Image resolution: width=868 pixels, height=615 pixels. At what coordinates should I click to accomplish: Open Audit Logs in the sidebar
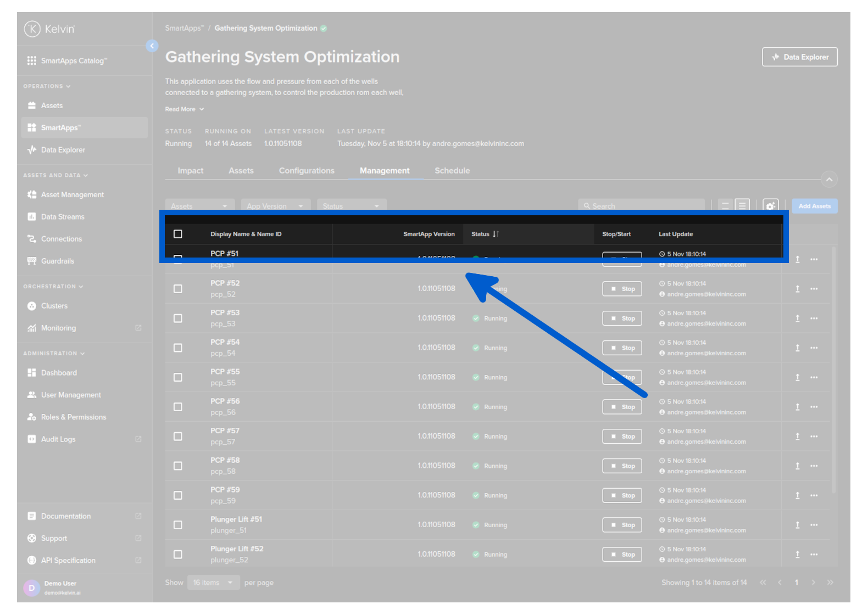coord(58,439)
